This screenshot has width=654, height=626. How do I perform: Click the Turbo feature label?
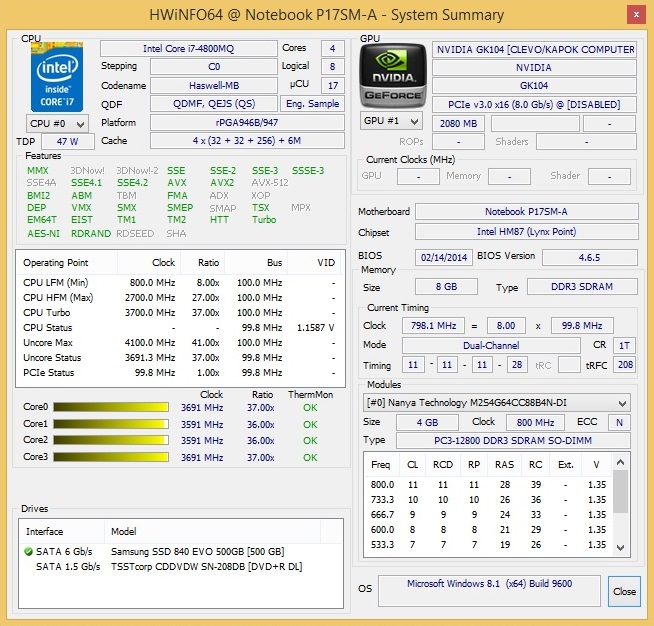(264, 220)
